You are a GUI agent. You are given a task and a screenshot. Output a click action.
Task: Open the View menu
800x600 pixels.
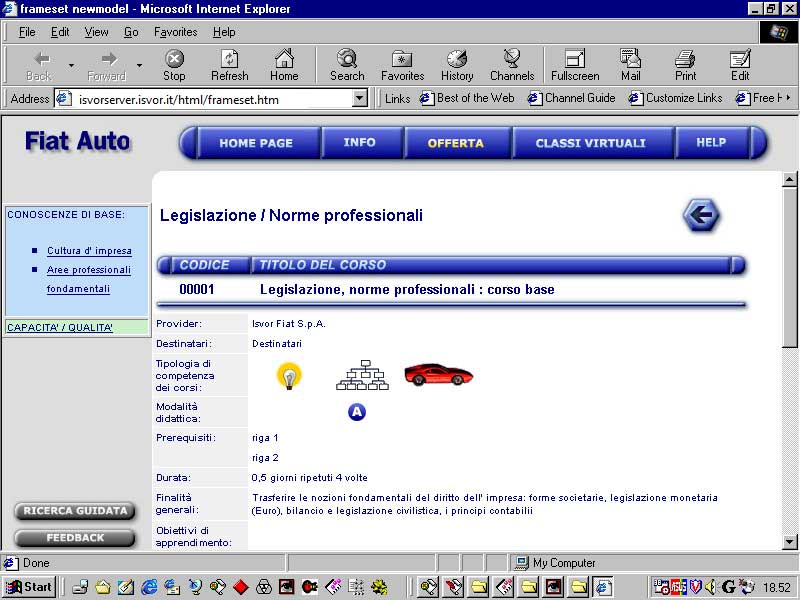(x=96, y=32)
